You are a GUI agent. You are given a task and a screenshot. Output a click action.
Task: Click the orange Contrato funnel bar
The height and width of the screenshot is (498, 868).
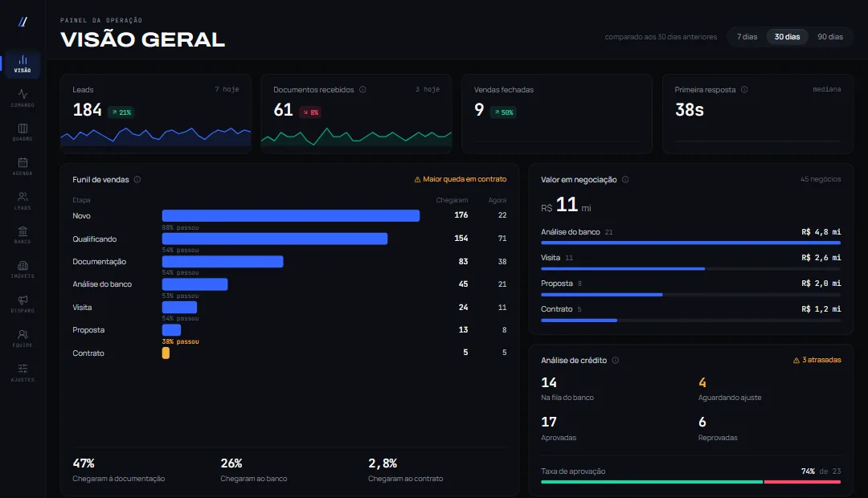point(166,353)
